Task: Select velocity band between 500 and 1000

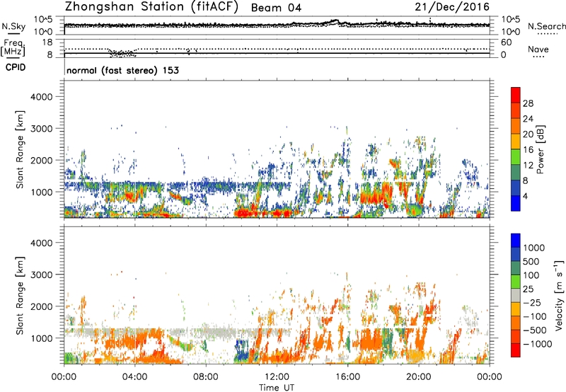Action: [516, 254]
